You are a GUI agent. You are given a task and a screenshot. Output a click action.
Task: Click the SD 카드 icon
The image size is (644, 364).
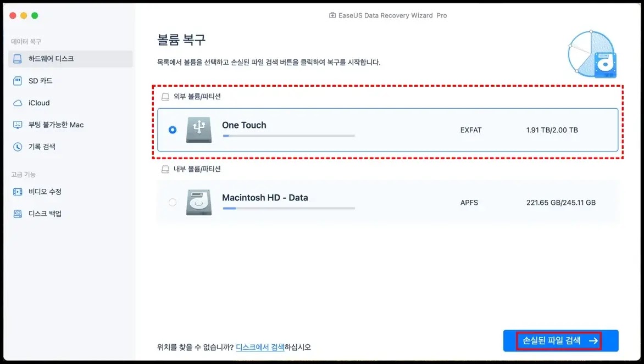point(17,81)
